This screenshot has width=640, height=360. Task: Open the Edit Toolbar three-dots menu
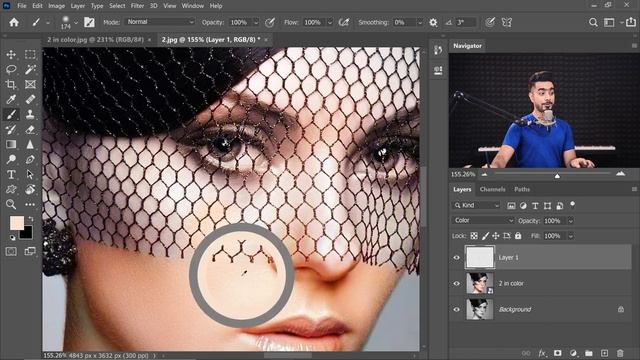point(30,204)
